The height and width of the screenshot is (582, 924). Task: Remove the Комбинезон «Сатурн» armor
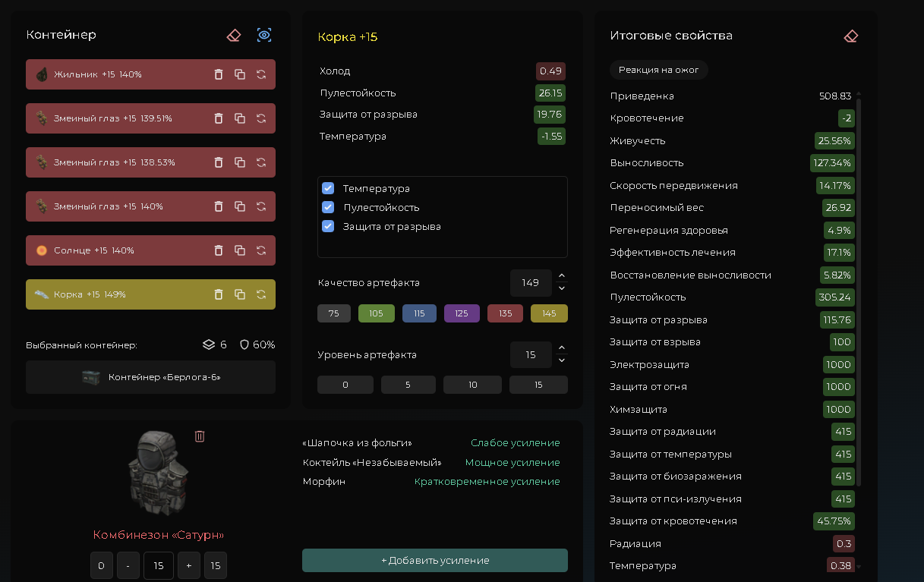(x=200, y=436)
